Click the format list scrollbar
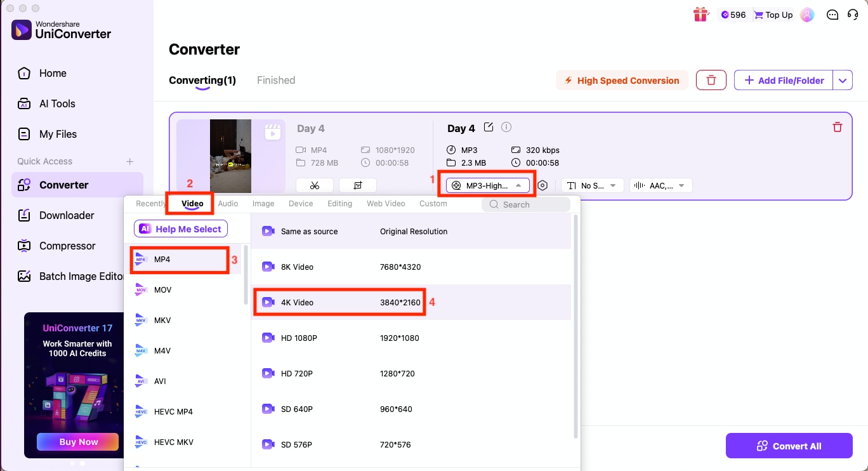This screenshot has height=471, width=868. pos(246,274)
